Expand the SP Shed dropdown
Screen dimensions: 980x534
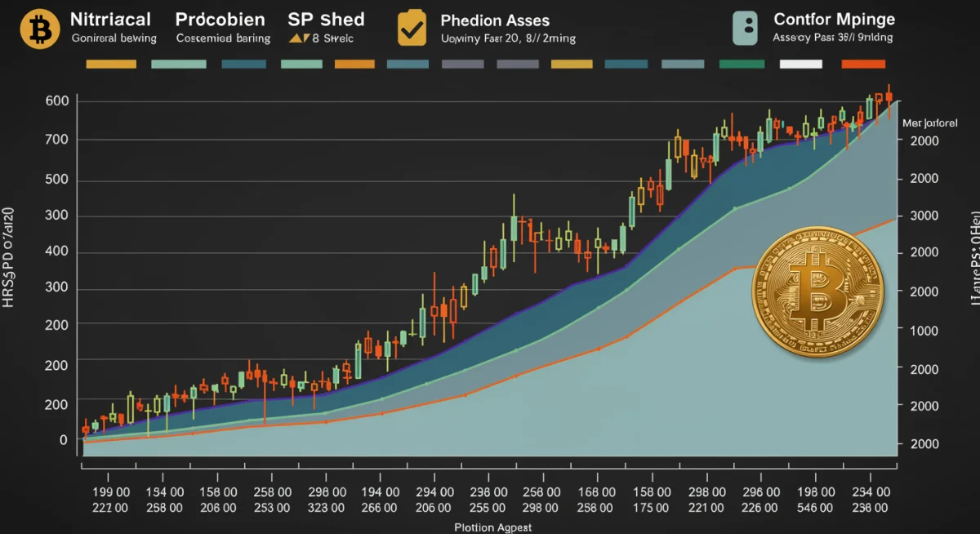(x=327, y=18)
